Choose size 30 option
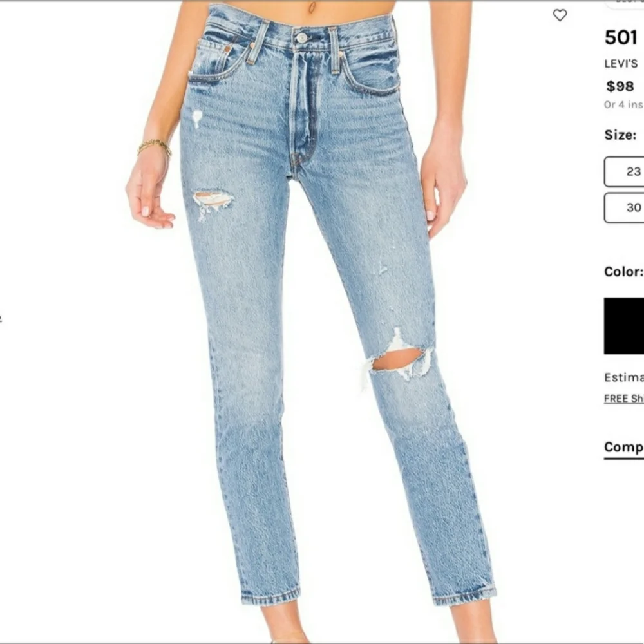Screen dimensions: 644x644 [624, 207]
